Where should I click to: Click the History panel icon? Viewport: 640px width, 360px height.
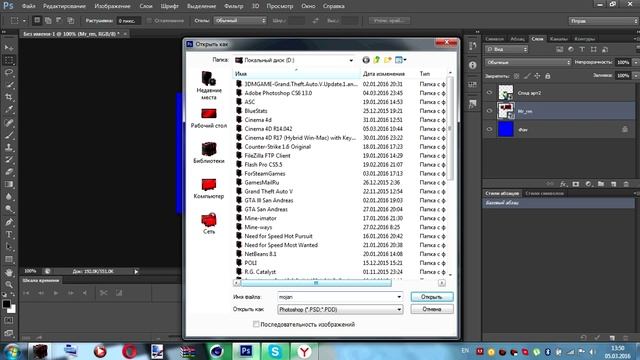(473, 46)
